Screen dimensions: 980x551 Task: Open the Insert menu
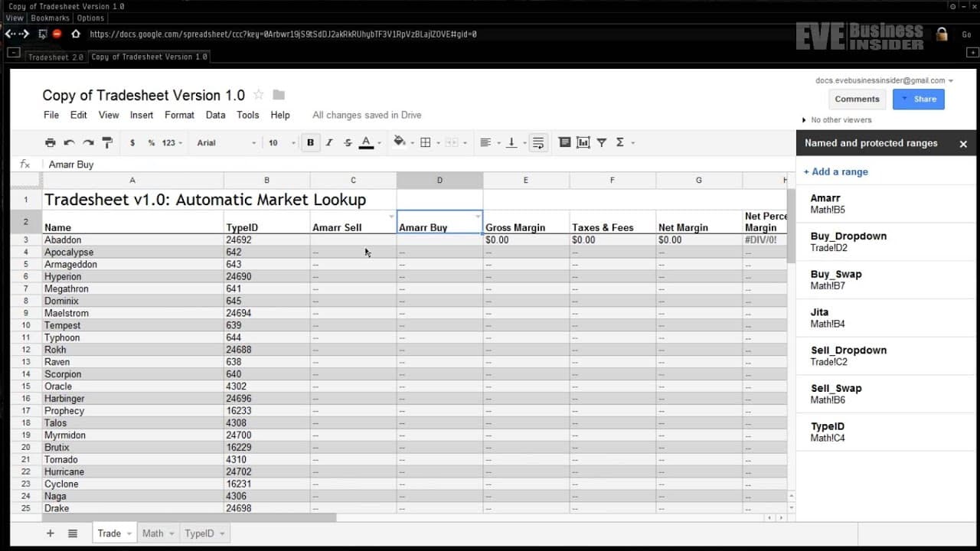[142, 115]
